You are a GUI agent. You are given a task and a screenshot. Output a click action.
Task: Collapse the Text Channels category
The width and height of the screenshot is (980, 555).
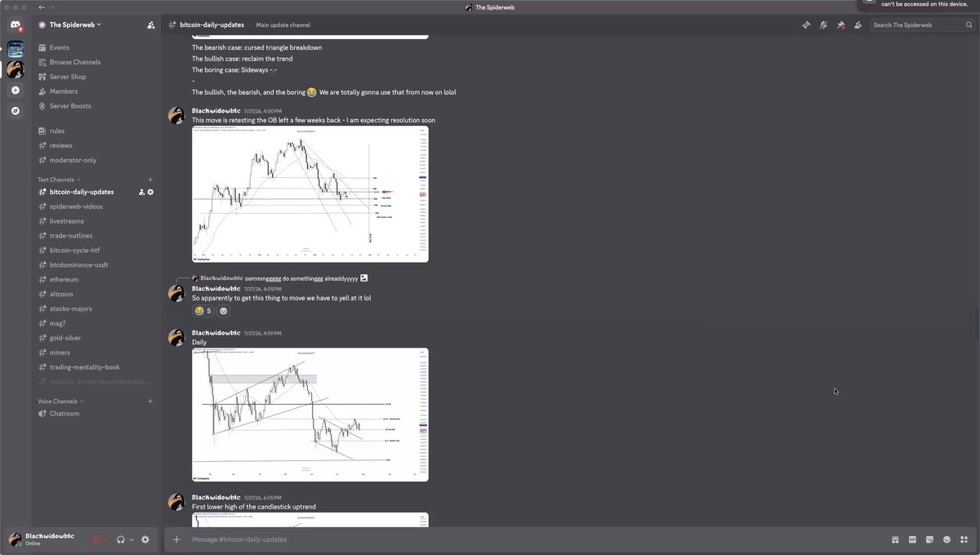coord(59,180)
